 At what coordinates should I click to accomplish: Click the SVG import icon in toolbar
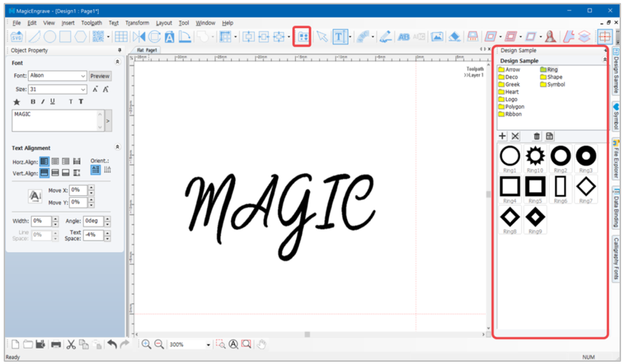tap(17, 37)
